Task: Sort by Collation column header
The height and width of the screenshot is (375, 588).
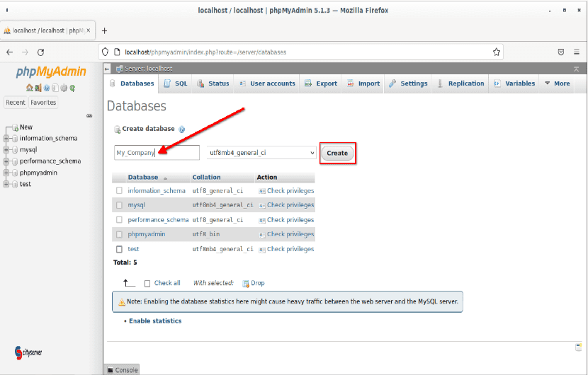Action: pos(207,178)
